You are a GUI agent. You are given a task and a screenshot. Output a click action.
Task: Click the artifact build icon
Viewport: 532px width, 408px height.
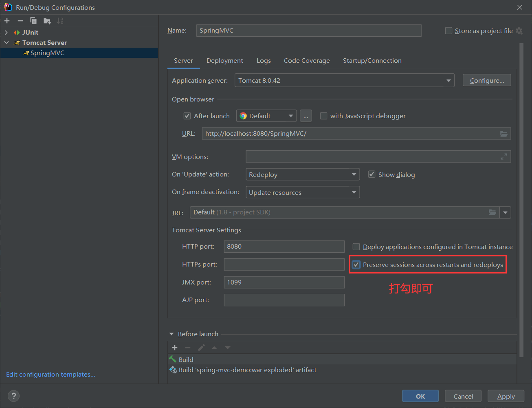tap(173, 370)
